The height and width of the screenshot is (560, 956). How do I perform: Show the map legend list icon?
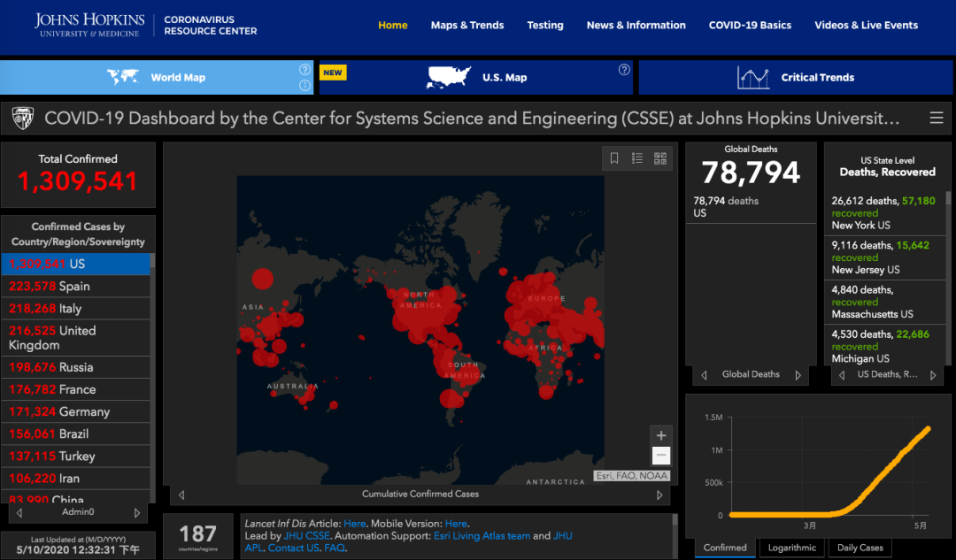click(637, 158)
